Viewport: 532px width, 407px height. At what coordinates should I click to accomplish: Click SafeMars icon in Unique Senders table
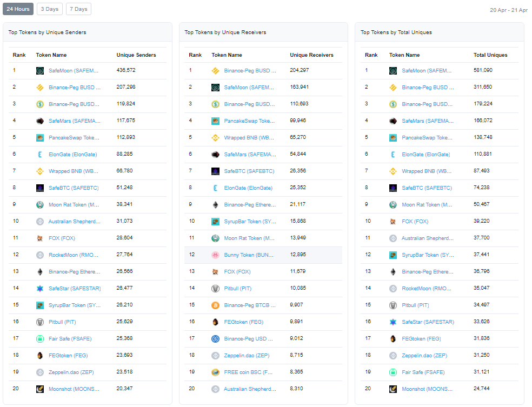coord(40,121)
